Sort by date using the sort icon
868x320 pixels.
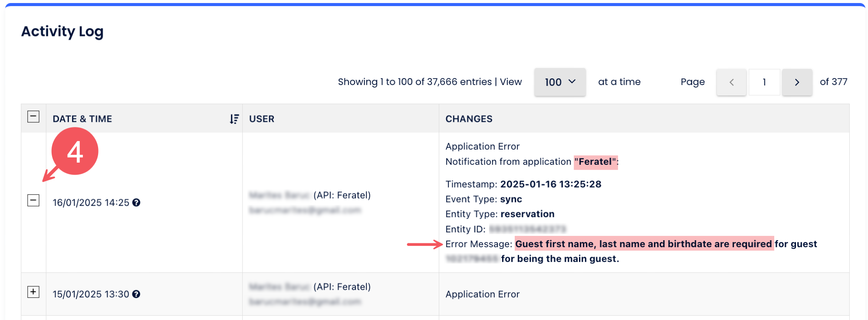234,119
